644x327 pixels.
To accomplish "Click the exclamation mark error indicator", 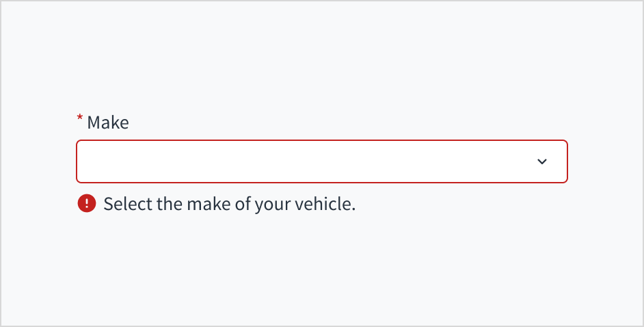I will 87,204.
